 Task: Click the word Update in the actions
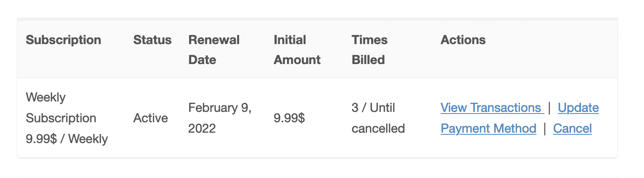coord(578,108)
